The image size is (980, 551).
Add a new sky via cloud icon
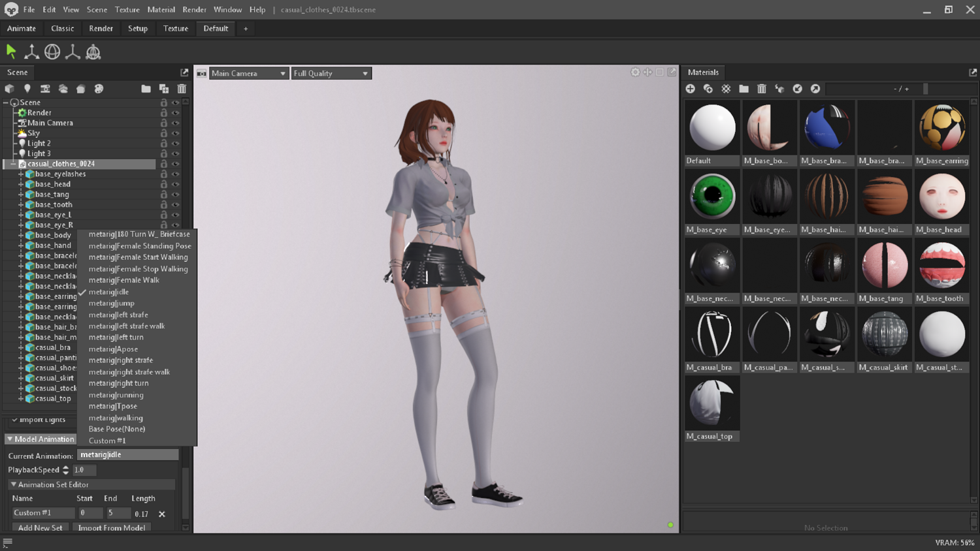pyautogui.click(x=63, y=89)
